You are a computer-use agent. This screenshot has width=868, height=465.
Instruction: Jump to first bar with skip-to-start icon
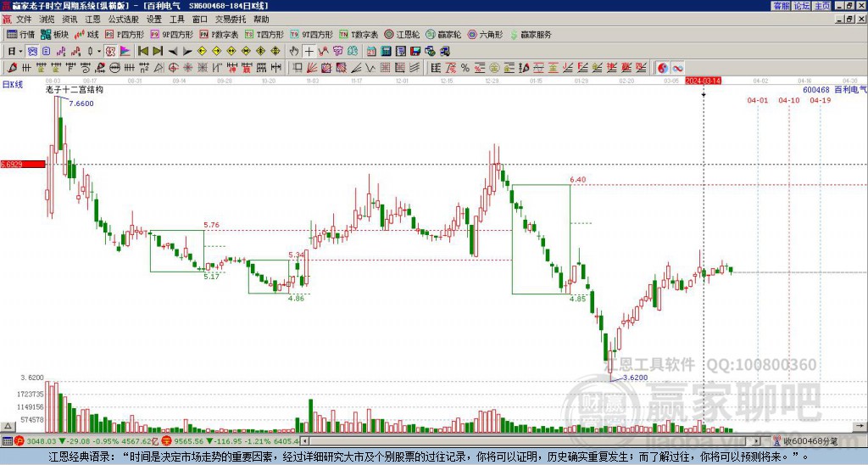tap(142, 51)
